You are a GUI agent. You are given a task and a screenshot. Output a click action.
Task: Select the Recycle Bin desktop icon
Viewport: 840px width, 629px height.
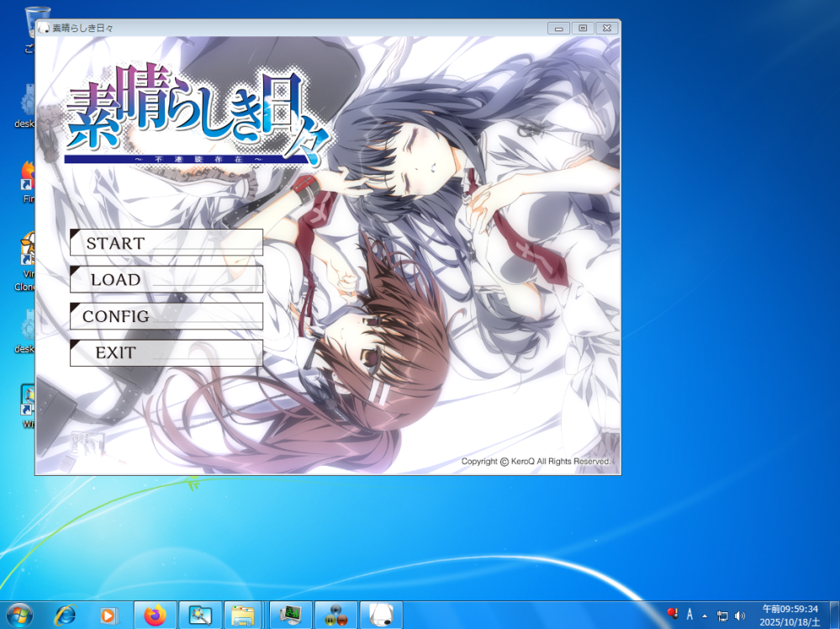click(x=29, y=29)
